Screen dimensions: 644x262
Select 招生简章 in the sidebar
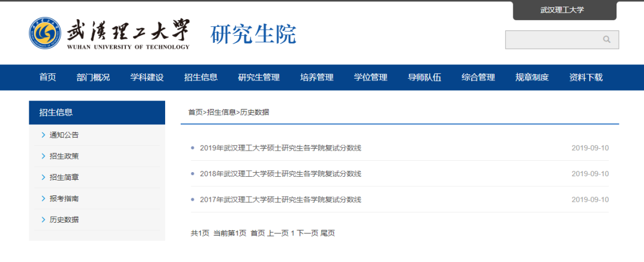point(64,177)
